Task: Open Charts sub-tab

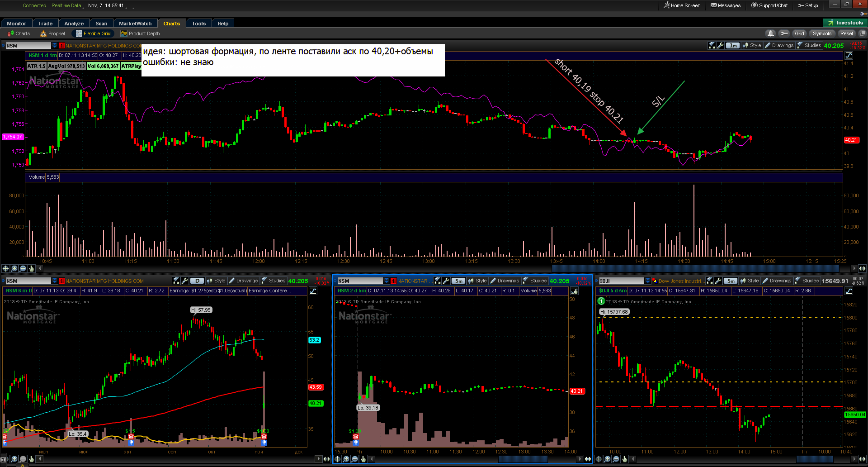Action: click(19, 33)
